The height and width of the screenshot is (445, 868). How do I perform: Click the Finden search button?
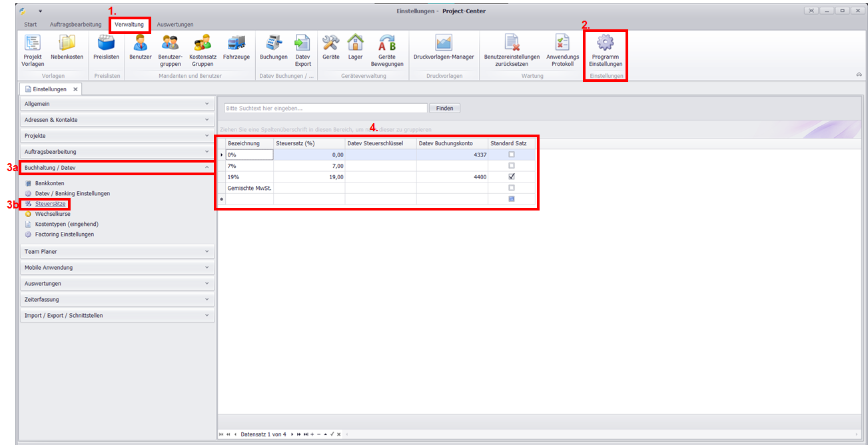[444, 108]
